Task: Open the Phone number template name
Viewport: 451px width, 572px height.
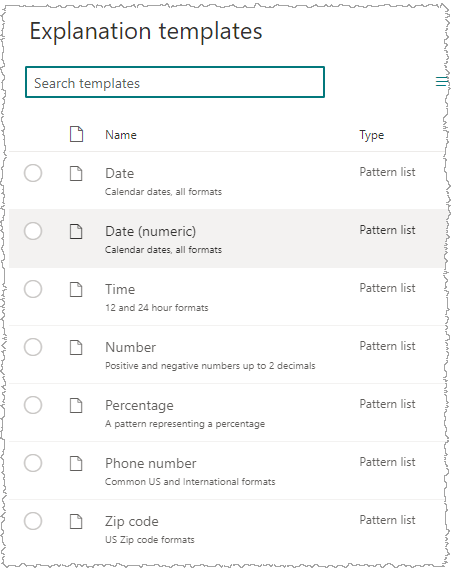Action: 151,463
